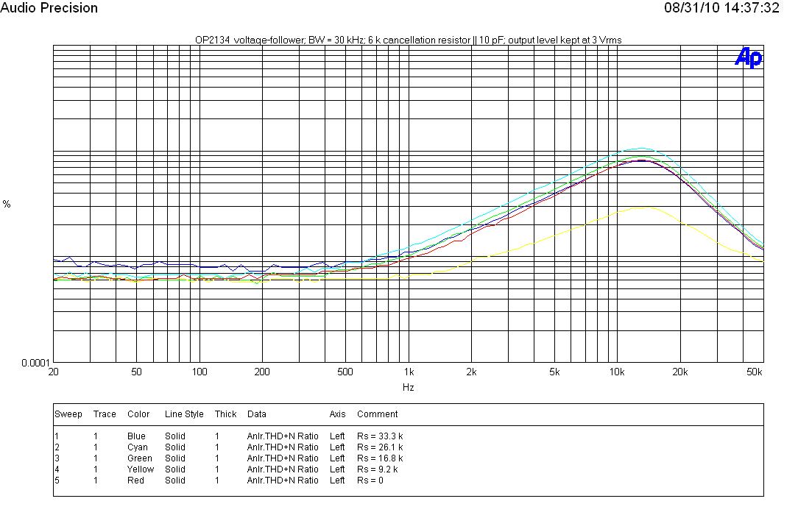
Task: Click the yellow trace peak near 10k
Action: 646,208
